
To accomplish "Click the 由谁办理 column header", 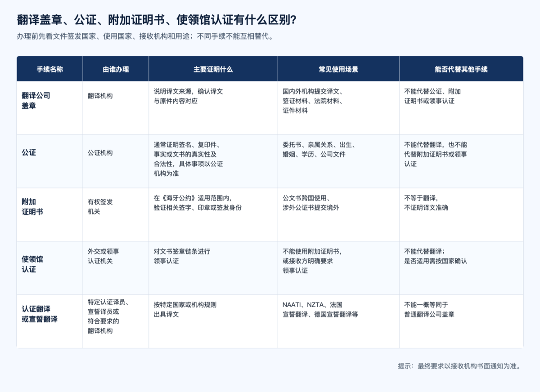I will pos(116,69).
